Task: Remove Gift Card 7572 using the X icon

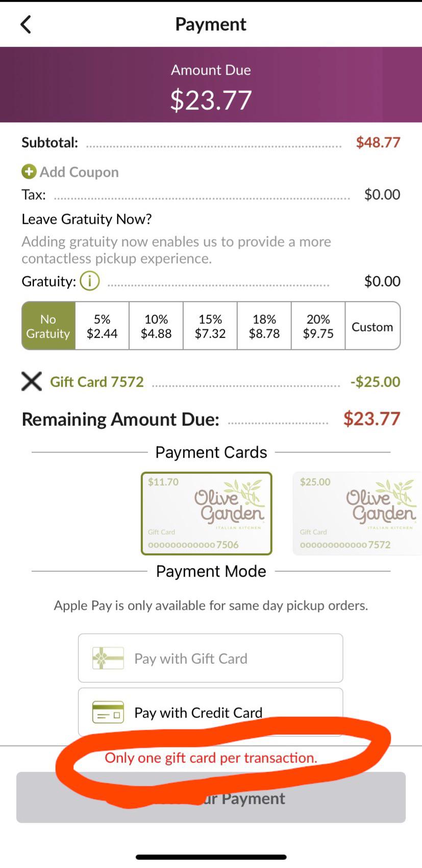Action: (31, 381)
